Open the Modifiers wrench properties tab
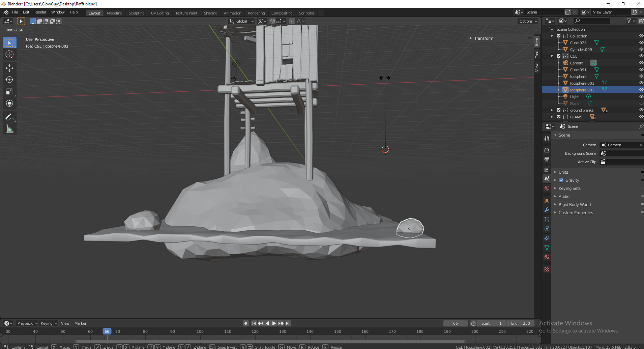 pos(547,210)
